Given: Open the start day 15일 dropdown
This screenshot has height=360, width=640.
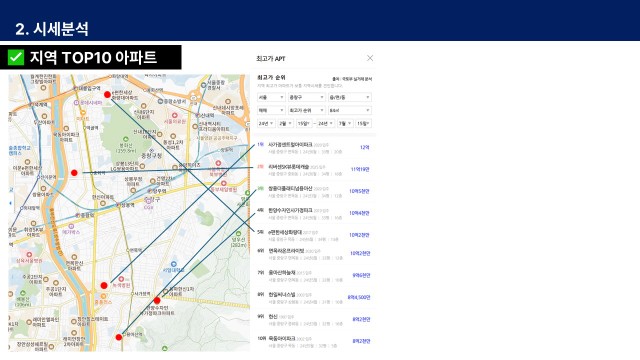Looking at the screenshot, I should [304, 123].
